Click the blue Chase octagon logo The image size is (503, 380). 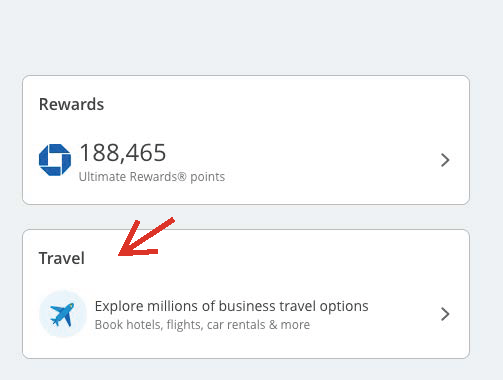point(55,160)
